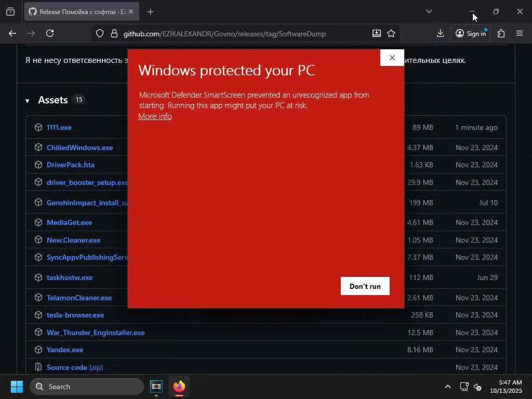Click package icon beside War_Thunder_EngInstaller.exe
532x399 pixels.
click(x=38, y=332)
